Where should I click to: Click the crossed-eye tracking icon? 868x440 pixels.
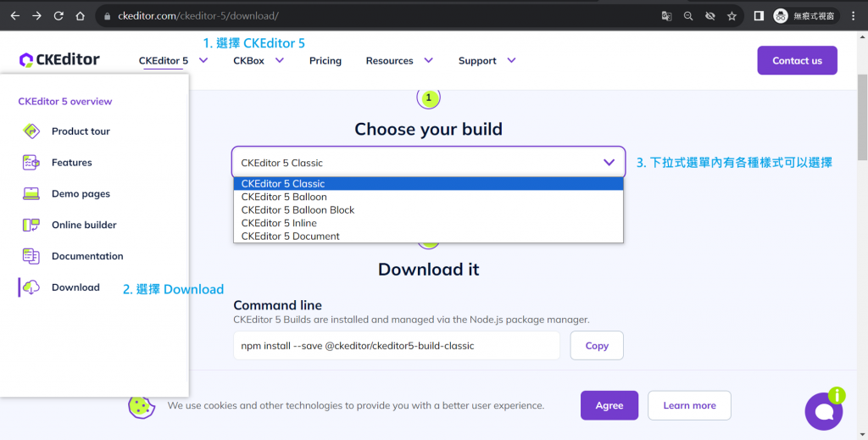point(709,16)
